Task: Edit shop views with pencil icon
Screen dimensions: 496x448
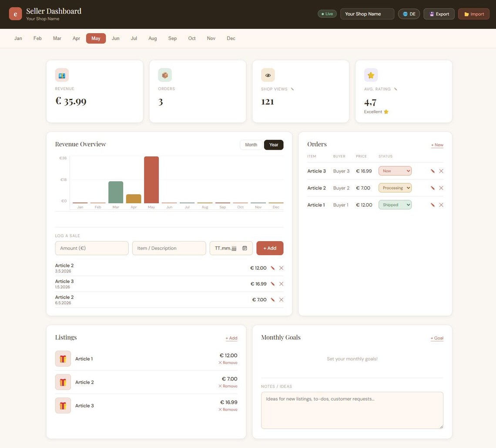Action: click(x=292, y=89)
